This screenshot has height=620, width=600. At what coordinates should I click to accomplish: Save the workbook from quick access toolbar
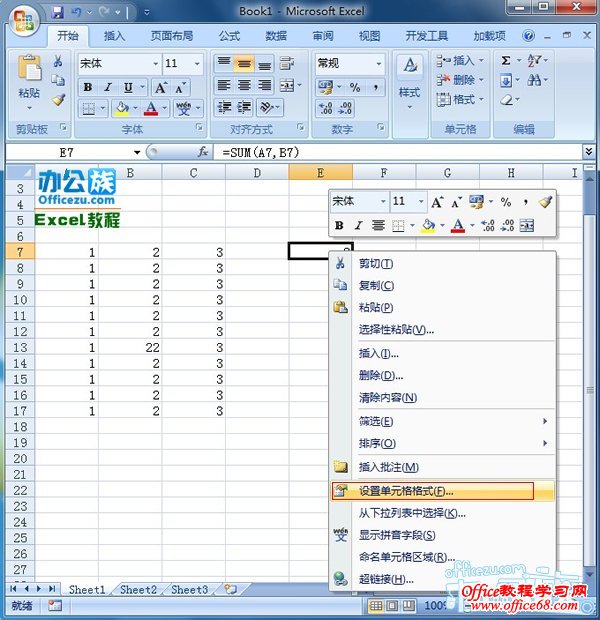pyautogui.click(x=58, y=13)
